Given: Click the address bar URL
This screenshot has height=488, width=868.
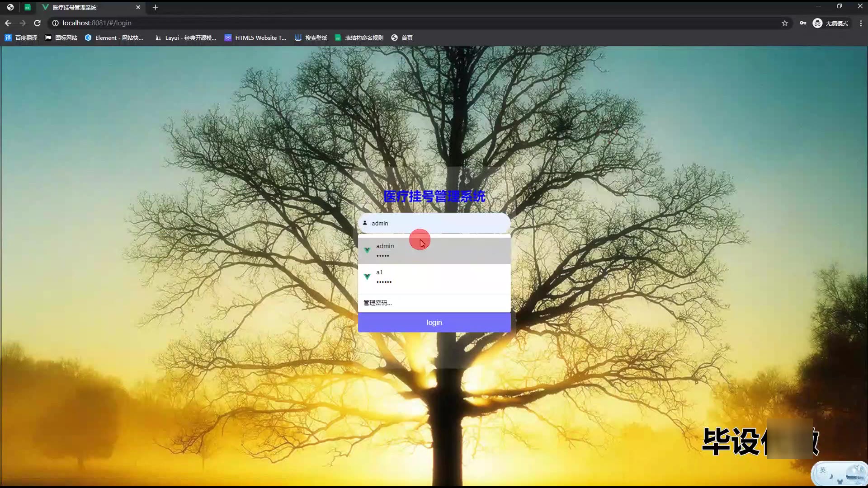Looking at the screenshot, I should coord(97,23).
